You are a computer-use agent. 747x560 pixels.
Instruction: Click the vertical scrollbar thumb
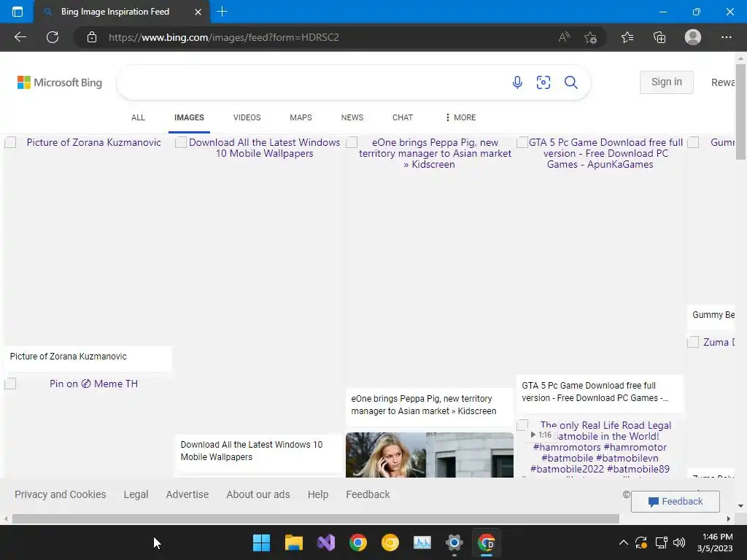coord(740,112)
